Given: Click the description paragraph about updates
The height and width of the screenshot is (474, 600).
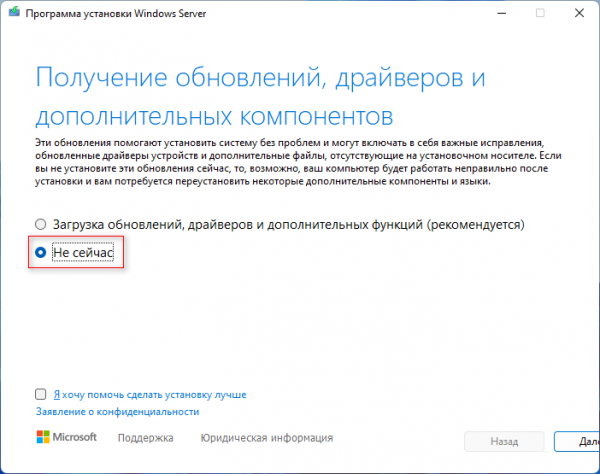Looking at the screenshot, I should [298, 162].
